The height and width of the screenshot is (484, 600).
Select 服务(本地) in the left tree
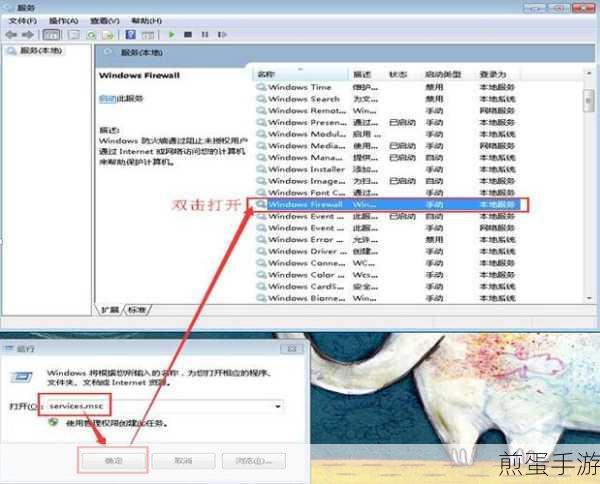[x=41, y=51]
